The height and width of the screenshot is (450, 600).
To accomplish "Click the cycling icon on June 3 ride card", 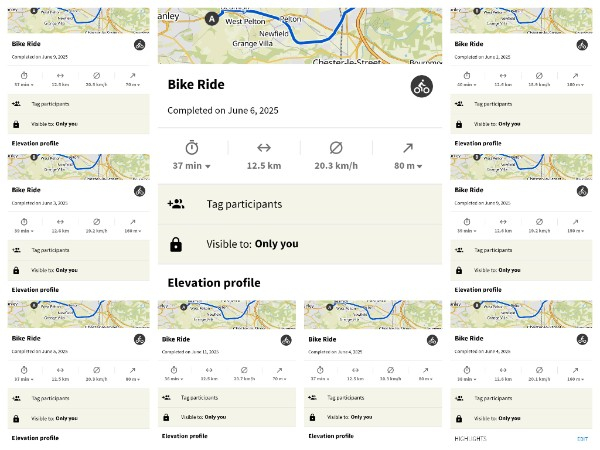I will coord(139,191).
